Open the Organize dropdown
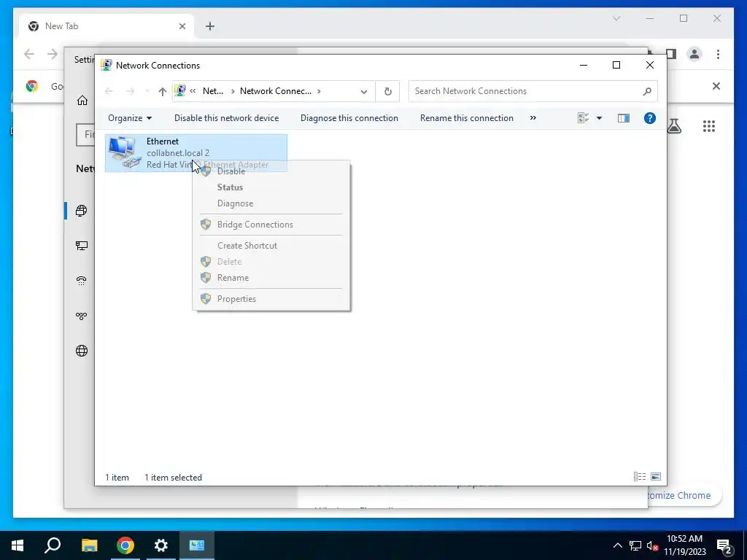Viewport: 747px width, 560px height. 130,118
